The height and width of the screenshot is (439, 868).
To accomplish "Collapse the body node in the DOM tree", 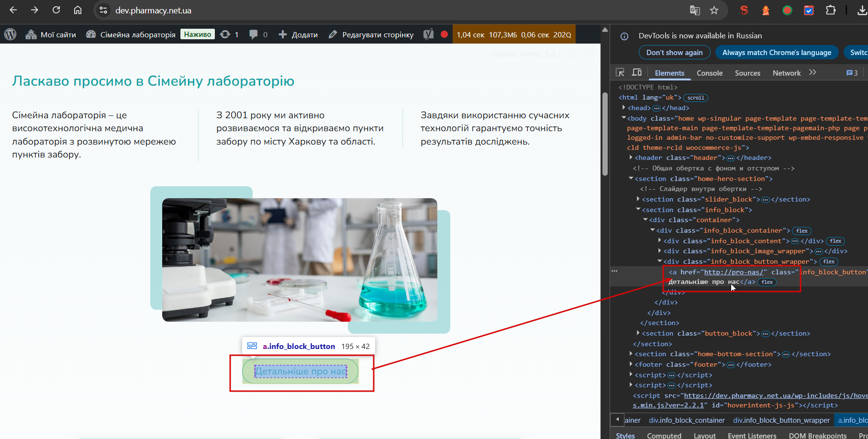I will pyautogui.click(x=623, y=118).
